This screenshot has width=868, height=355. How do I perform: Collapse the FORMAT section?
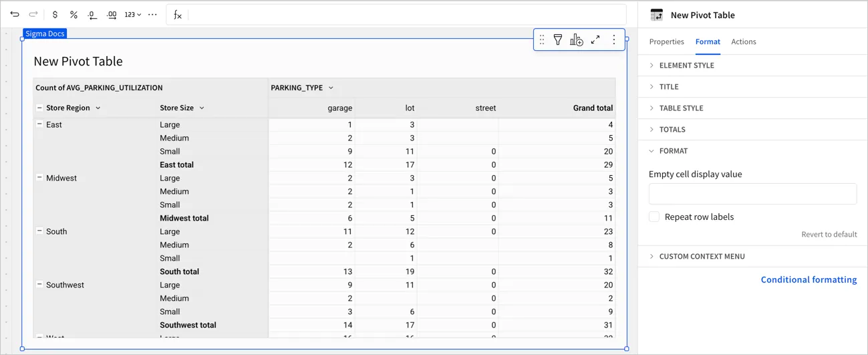click(x=753, y=151)
